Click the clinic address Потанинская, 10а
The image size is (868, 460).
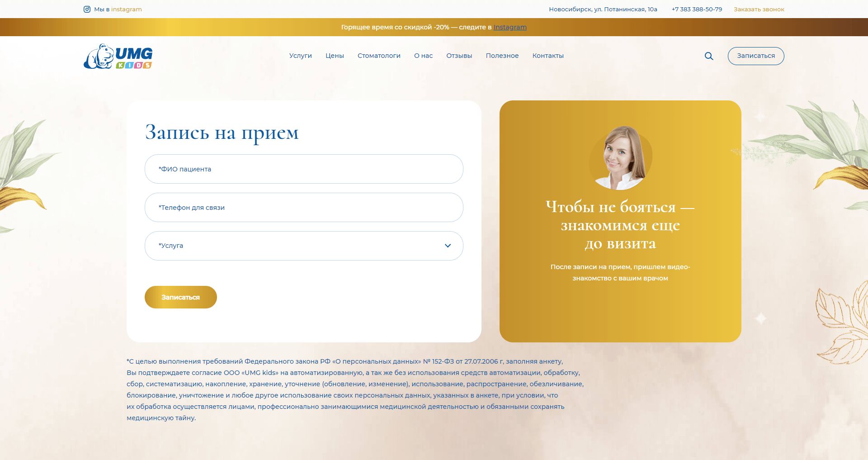pos(603,9)
